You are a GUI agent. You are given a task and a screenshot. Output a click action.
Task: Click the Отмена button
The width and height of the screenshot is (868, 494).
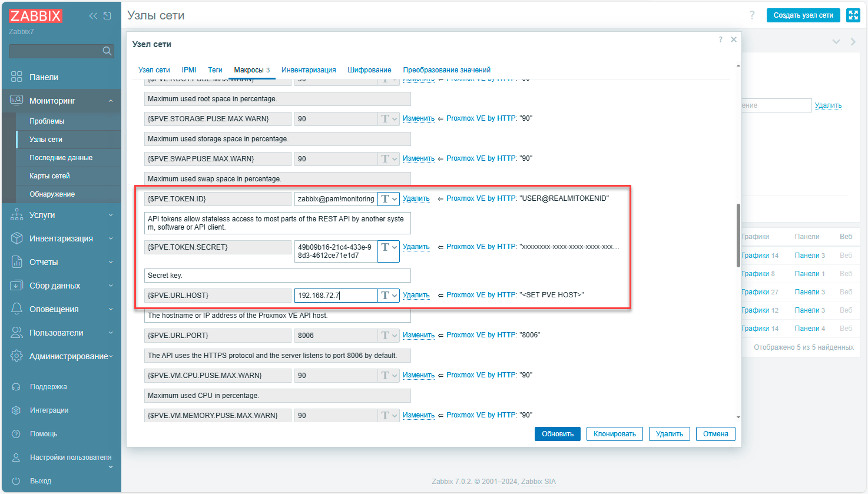[x=715, y=434]
